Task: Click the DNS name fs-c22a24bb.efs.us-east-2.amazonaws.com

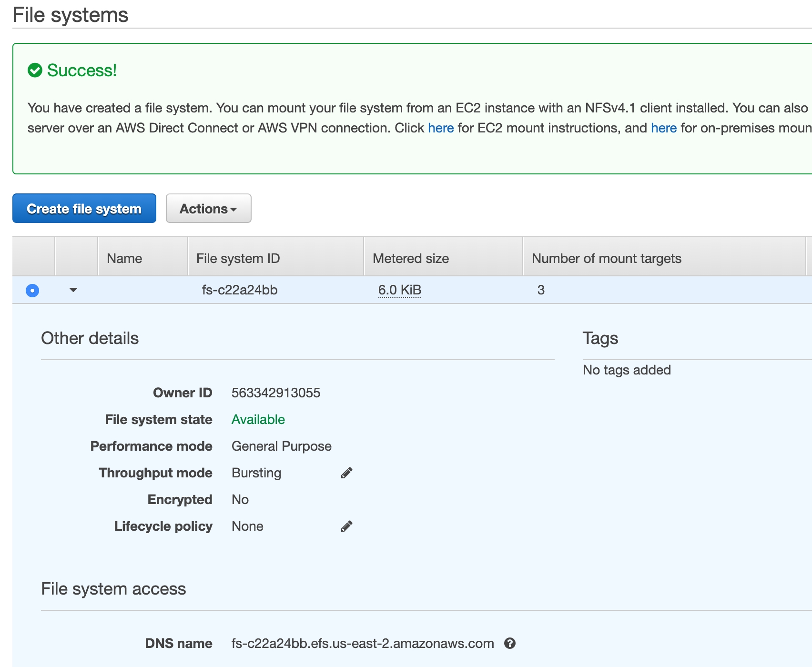Action: [362, 643]
